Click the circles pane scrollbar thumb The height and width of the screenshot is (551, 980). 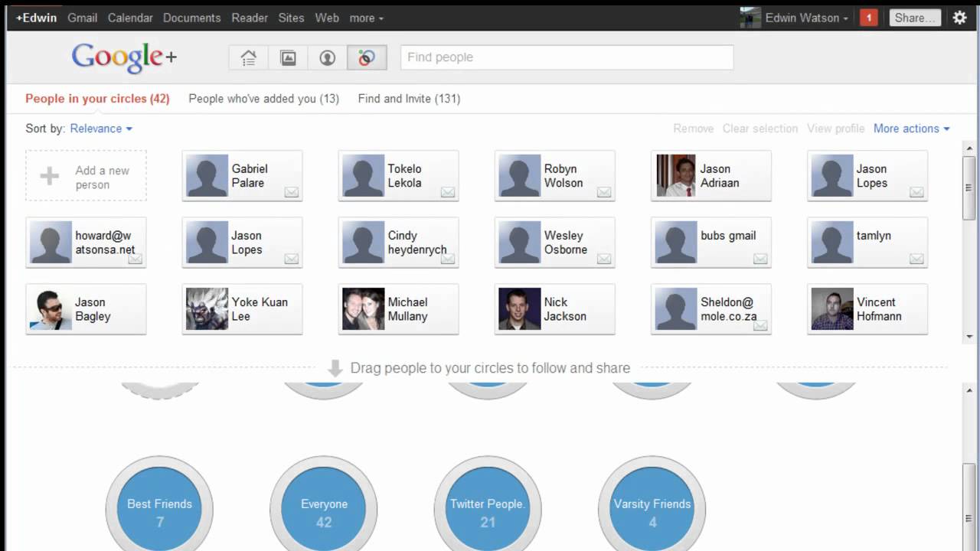[x=969, y=507]
